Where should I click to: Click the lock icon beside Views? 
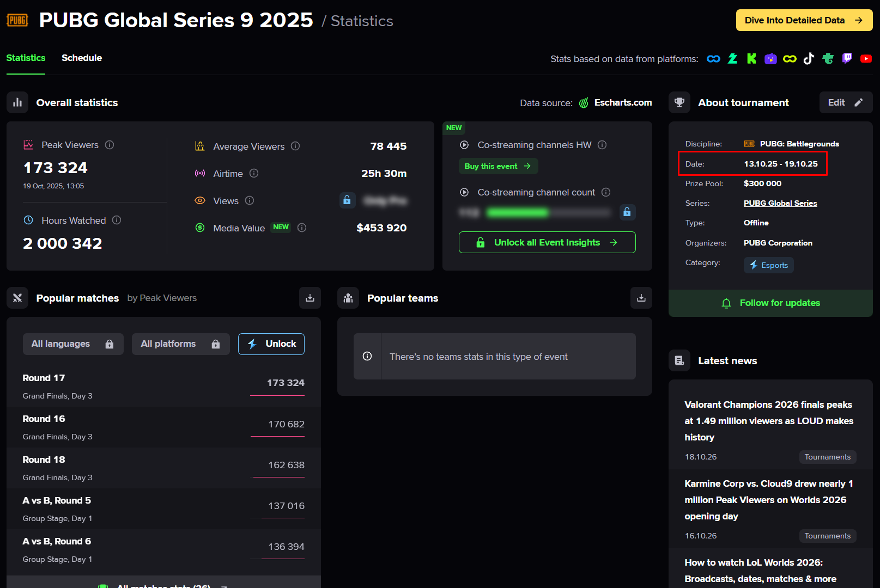pos(347,200)
